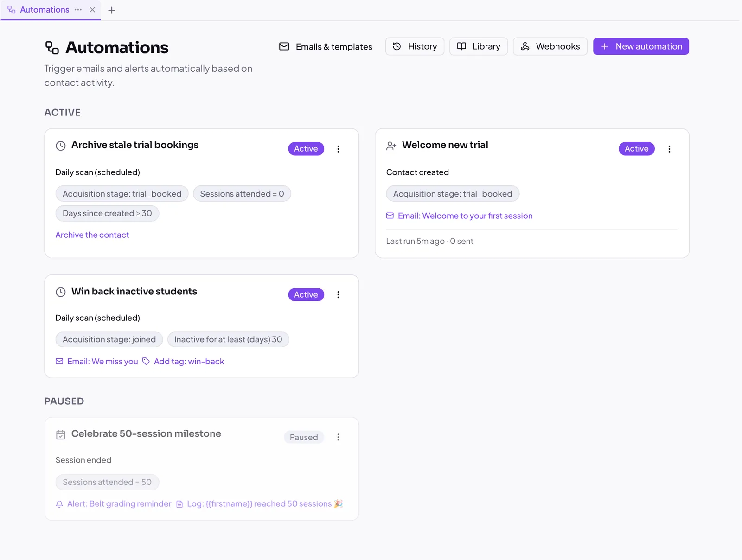Click the calendar-check icon on Celebrate 50-session milestone
This screenshot has width=742, height=560.
pyautogui.click(x=61, y=434)
